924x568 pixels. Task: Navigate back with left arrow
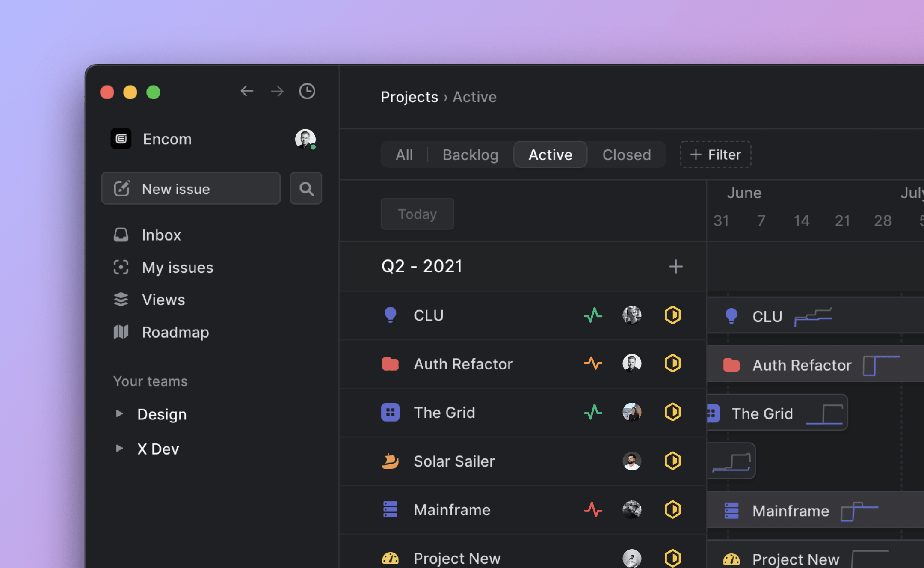[247, 91]
